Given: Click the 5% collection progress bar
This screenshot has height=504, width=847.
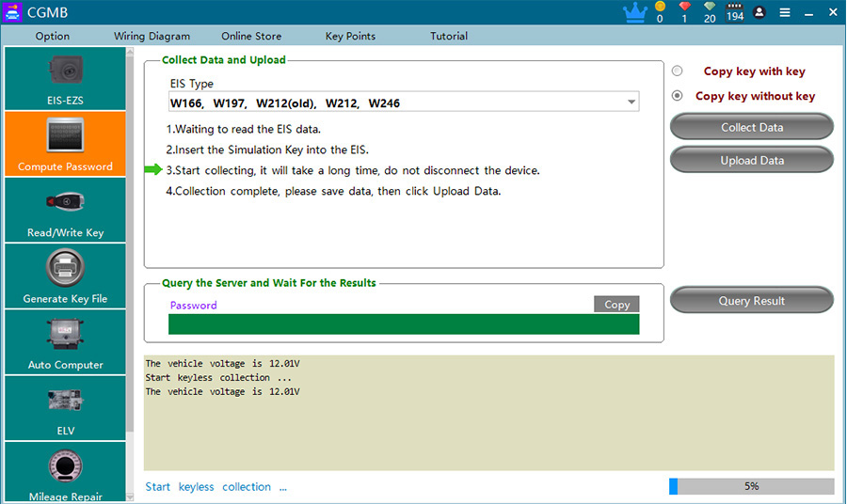Looking at the screenshot, I should [751, 486].
